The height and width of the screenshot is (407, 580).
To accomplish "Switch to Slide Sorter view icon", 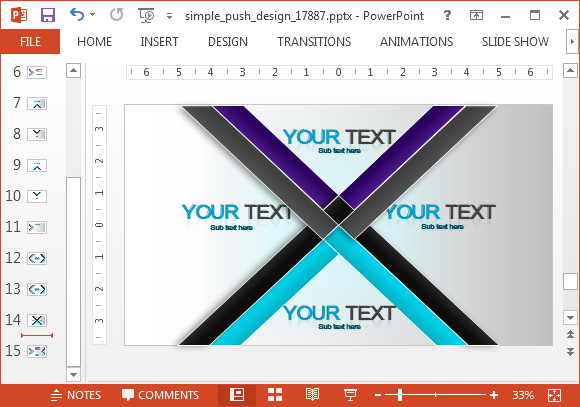I will pyautogui.click(x=275, y=395).
